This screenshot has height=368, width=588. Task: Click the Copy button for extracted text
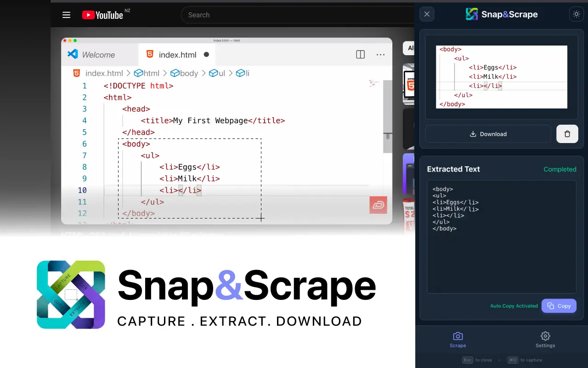[x=559, y=305]
